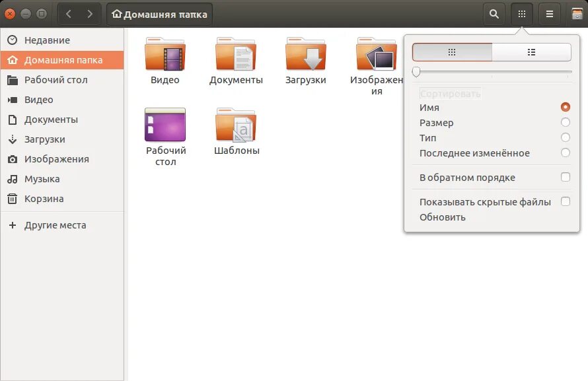The height and width of the screenshot is (381, 588).
Task: Open the search tool in the header bar
Action: pos(494,15)
